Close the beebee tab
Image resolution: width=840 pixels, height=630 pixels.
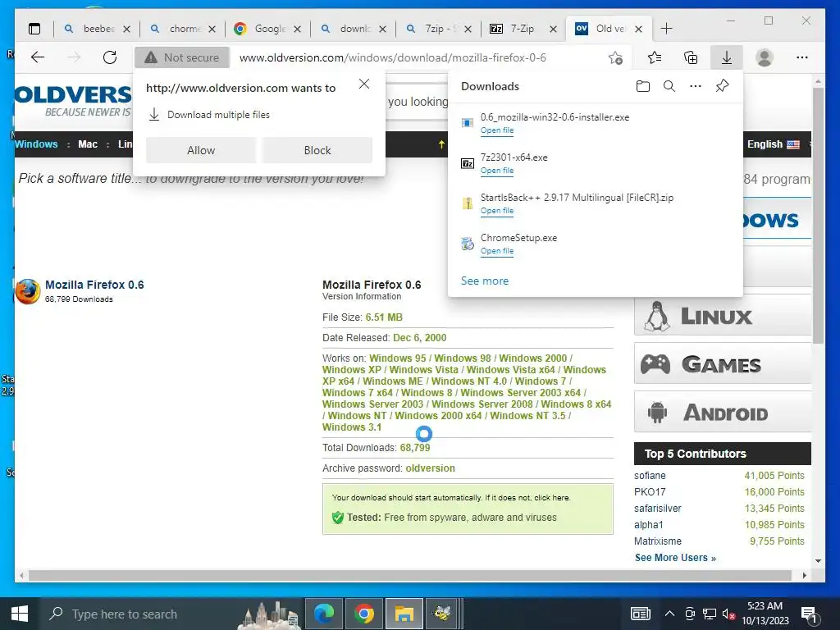126,29
